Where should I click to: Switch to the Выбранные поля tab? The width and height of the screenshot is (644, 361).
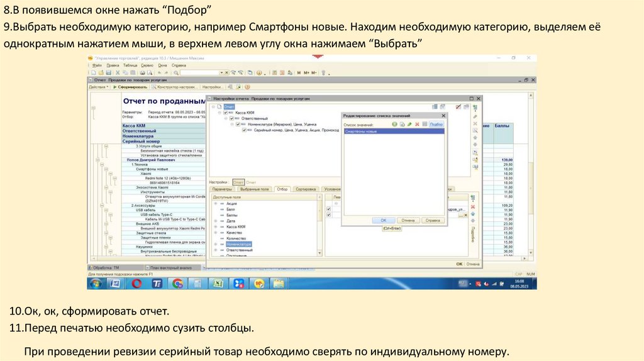pyautogui.click(x=254, y=189)
